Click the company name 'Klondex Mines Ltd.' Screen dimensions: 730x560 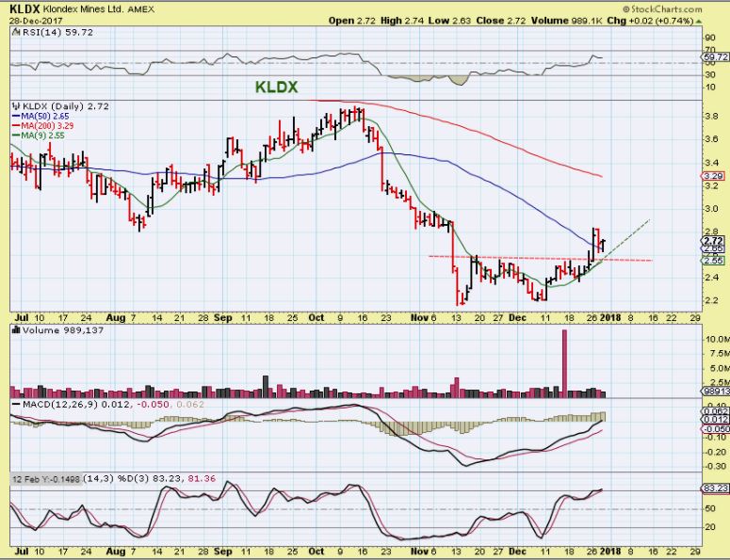click(83, 8)
